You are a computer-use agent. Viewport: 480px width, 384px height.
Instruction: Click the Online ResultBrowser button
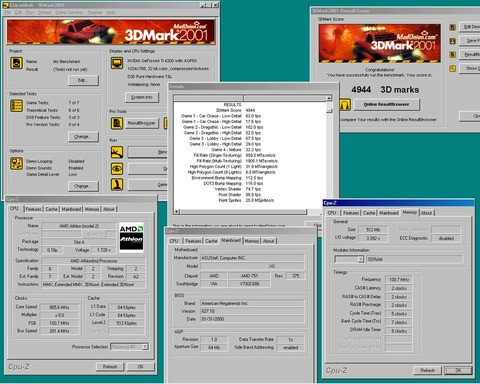[387, 104]
